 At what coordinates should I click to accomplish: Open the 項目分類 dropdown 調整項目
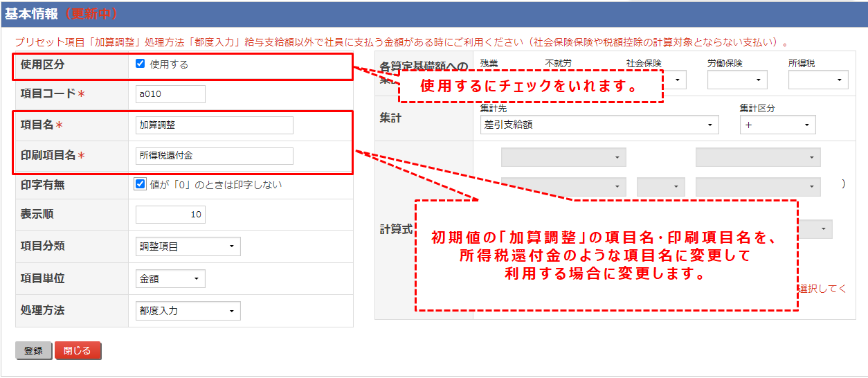point(188,246)
